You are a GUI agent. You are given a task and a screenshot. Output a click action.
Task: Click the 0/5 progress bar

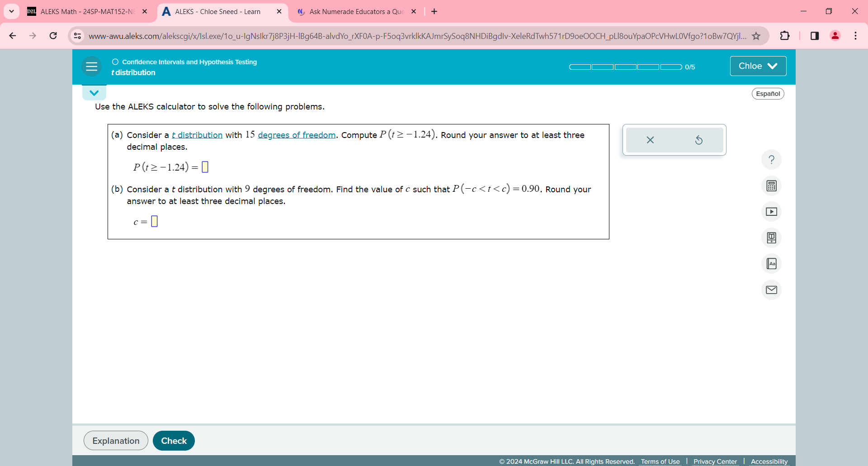tap(626, 67)
